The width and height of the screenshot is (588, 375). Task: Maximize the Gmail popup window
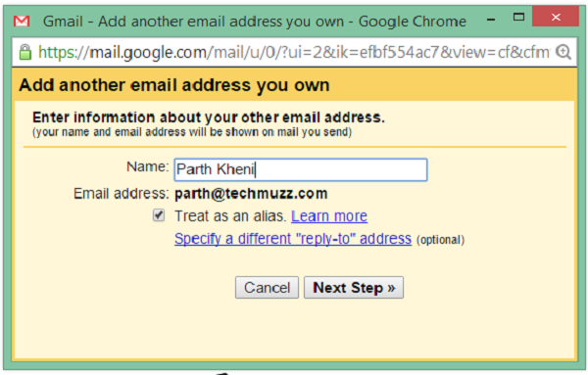pyautogui.click(x=518, y=17)
